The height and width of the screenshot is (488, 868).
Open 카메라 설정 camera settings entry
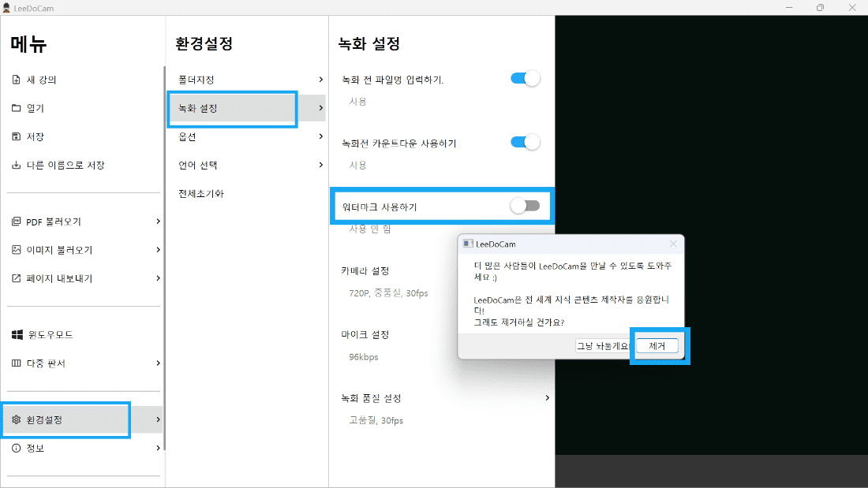365,270
